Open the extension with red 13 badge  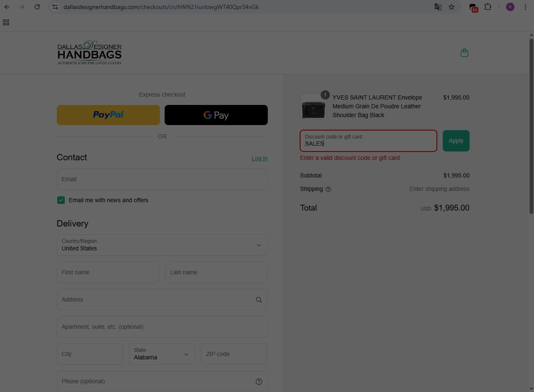[473, 7]
